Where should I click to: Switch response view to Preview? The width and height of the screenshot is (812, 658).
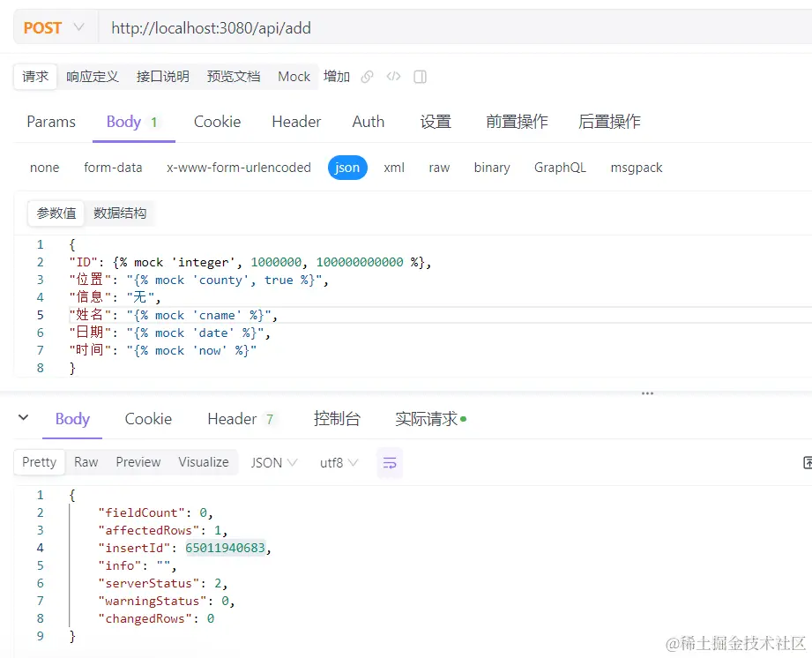click(x=138, y=462)
